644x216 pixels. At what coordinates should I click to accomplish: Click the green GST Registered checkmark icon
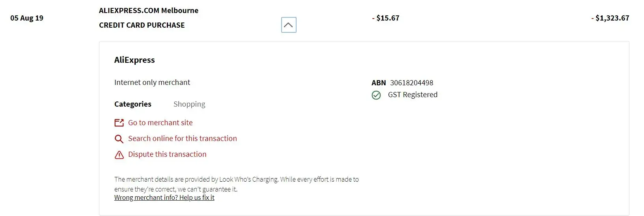(x=376, y=95)
